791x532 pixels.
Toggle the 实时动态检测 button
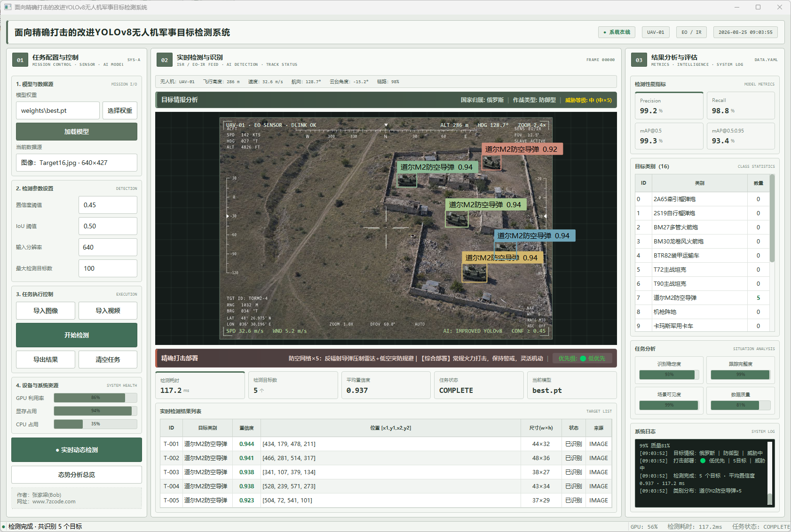tap(77, 450)
